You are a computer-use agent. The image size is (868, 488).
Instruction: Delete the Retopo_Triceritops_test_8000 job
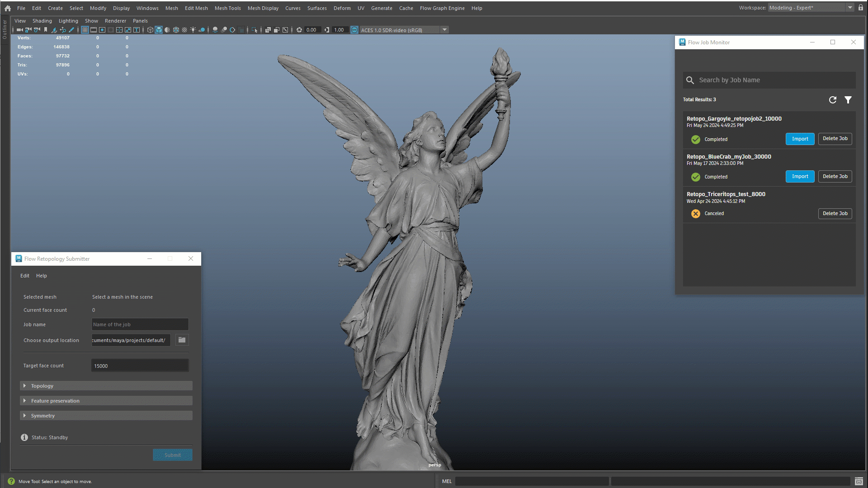[835, 213]
